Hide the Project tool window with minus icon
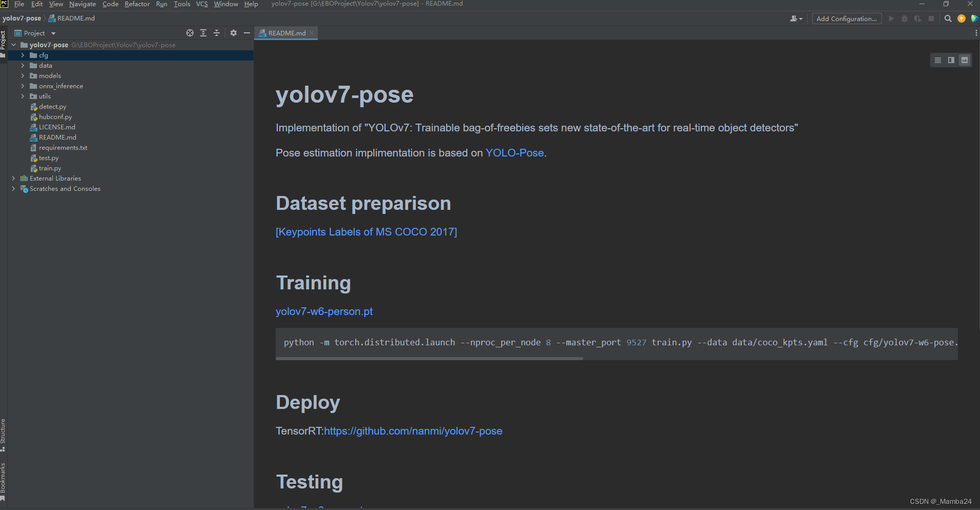 247,33
